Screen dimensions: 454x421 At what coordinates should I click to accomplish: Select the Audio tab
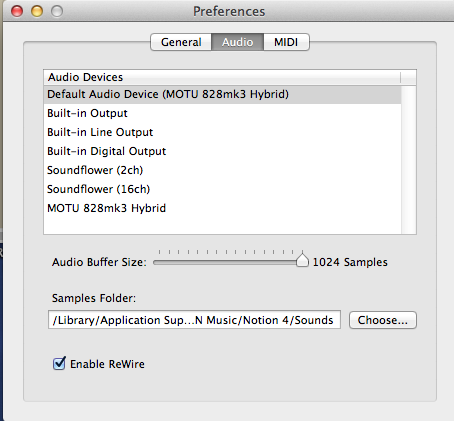[x=237, y=42]
